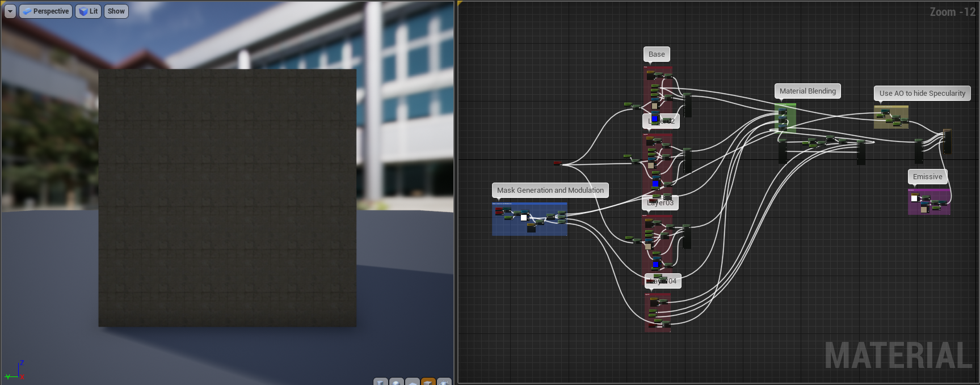Viewport: 980px width, 385px height.
Task: Click the white preview node in mask group
Action: [x=523, y=217]
